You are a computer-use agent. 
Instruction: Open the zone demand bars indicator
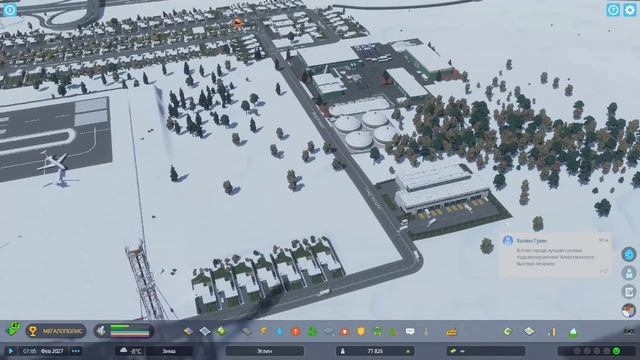coord(124,331)
